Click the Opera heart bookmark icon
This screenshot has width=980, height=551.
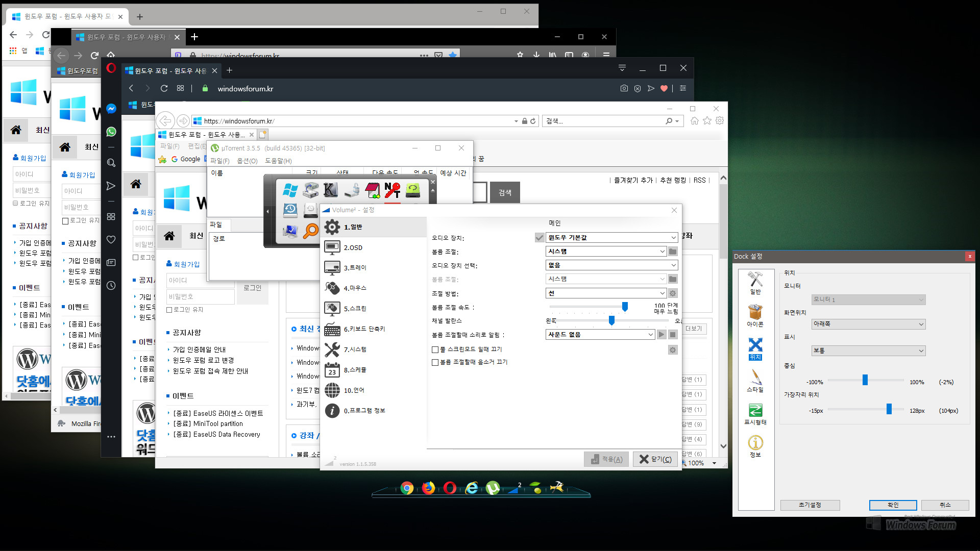click(x=664, y=88)
